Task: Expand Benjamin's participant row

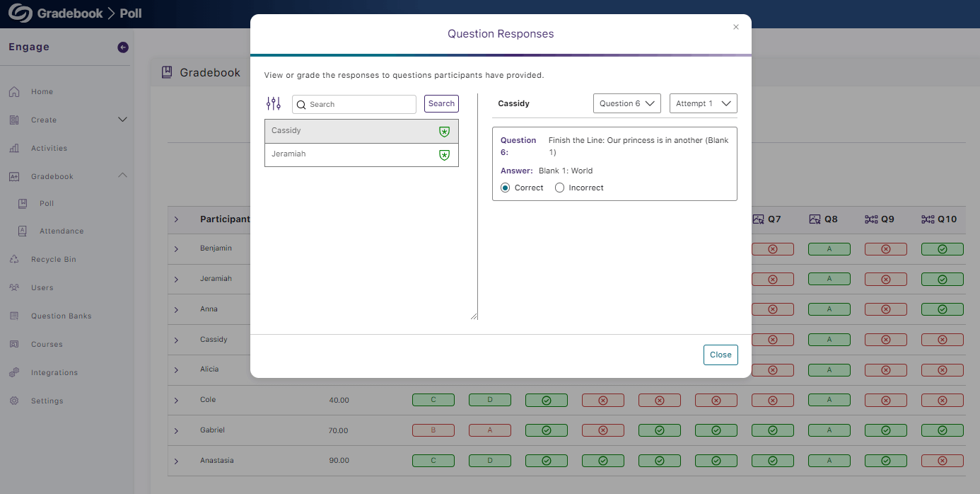Action: pos(177,249)
